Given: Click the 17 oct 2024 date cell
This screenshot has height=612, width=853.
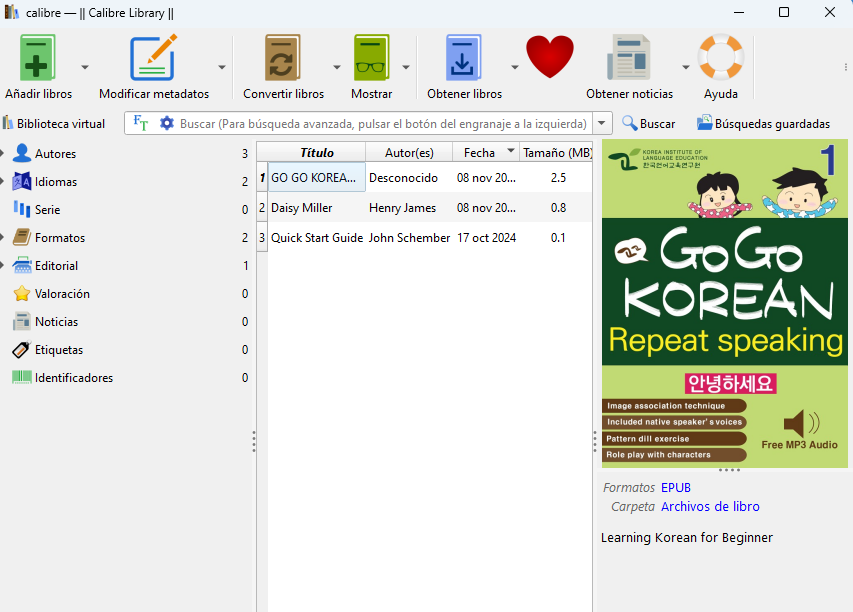Looking at the screenshot, I should click(486, 238).
